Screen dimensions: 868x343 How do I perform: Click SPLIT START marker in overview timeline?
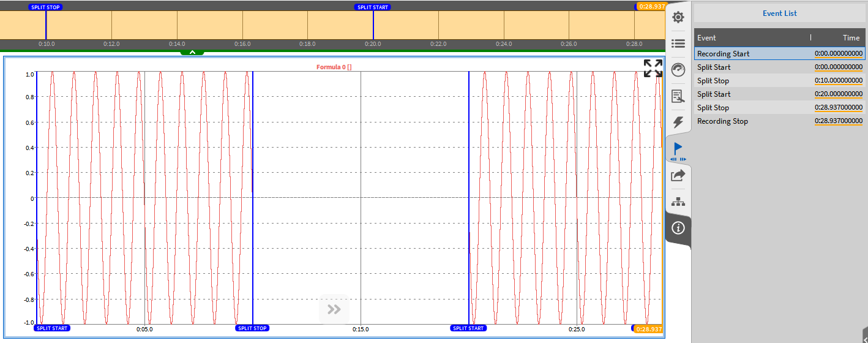372,7
